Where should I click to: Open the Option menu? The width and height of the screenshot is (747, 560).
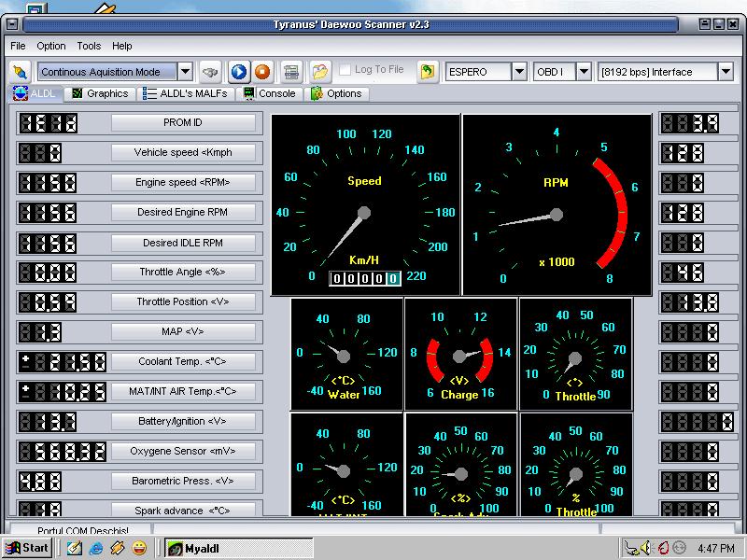point(51,46)
